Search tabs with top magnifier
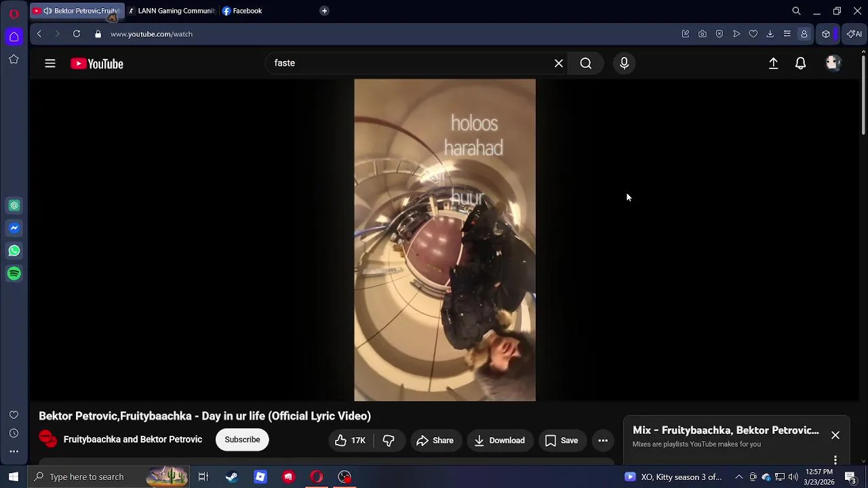This screenshot has height=488, width=868. pyautogui.click(x=796, y=11)
